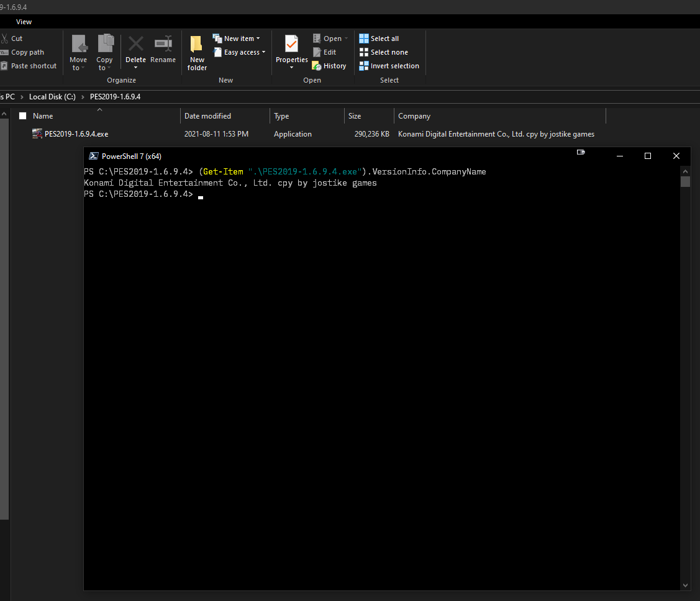
Task: Click the Move to folder icon
Action: pyautogui.click(x=80, y=44)
